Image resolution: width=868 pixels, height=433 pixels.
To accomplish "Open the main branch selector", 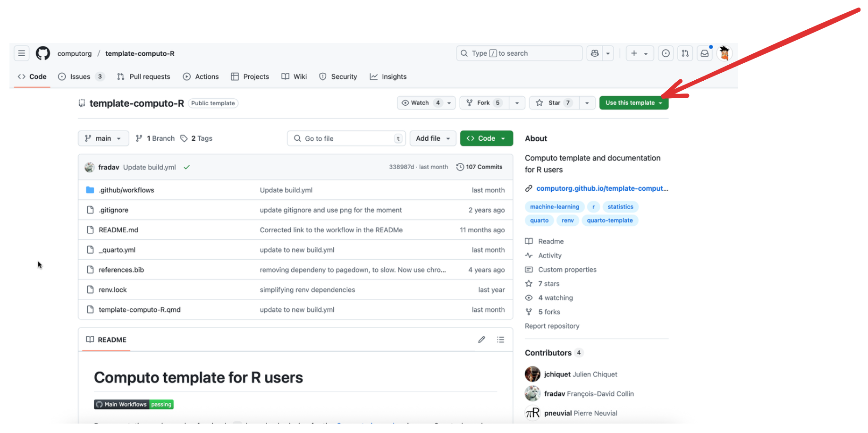I will (x=103, y=138).
